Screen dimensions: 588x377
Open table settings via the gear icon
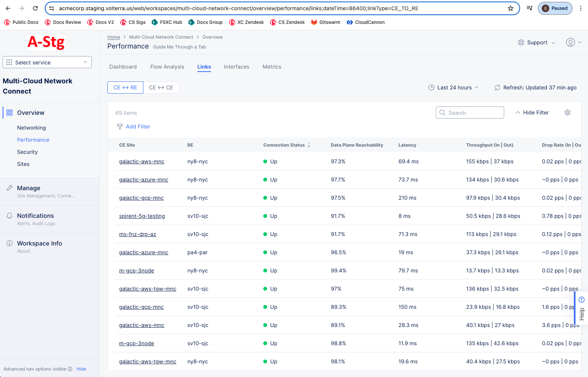(567, 113)
